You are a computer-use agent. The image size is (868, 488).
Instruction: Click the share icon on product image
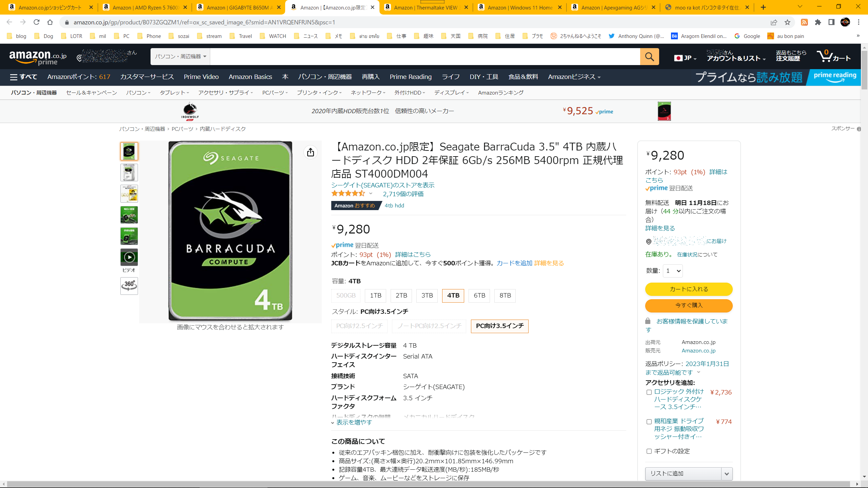pyautogui.click(x=311, y=152)
